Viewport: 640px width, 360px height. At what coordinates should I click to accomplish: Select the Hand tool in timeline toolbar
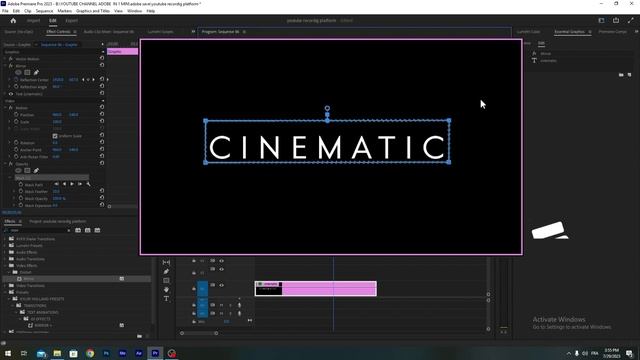tap(166, 289)
